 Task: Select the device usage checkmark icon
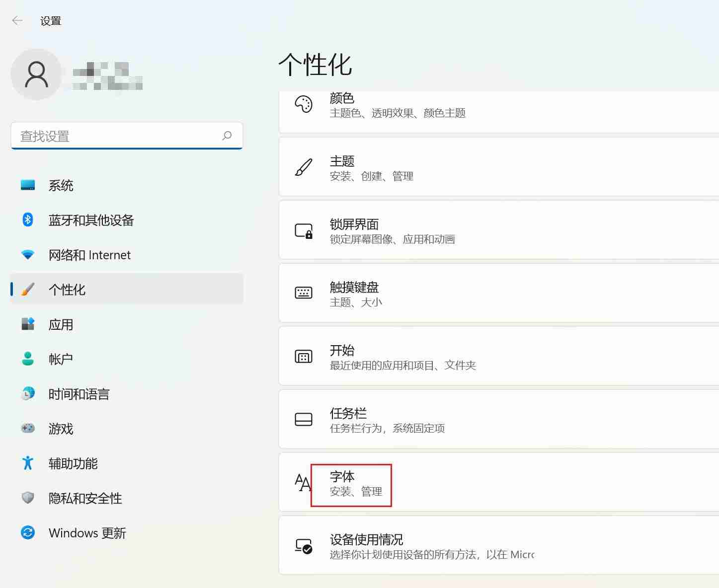(x=304, y=546)
